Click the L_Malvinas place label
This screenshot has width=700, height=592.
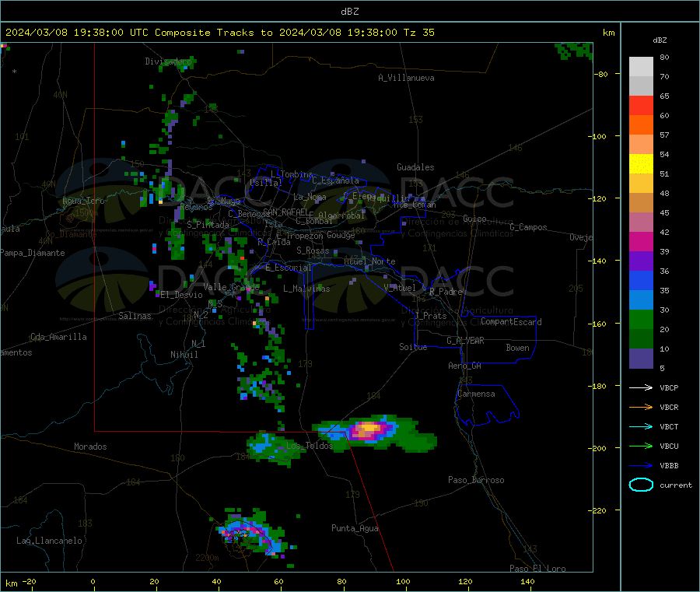[x=306, y=289]
